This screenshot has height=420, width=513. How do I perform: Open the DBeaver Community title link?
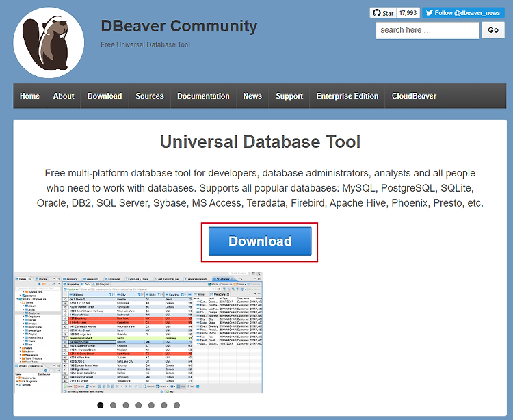click(x=179, y=26)
